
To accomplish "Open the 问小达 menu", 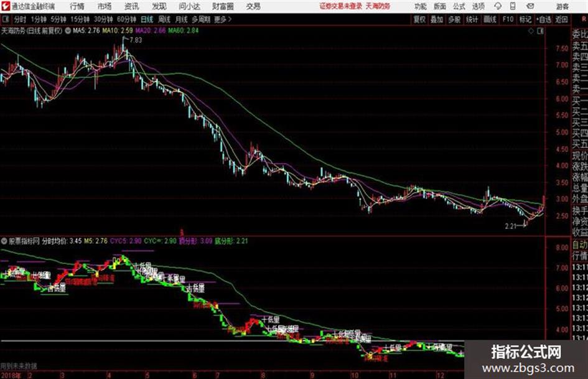I will point(189,6).
